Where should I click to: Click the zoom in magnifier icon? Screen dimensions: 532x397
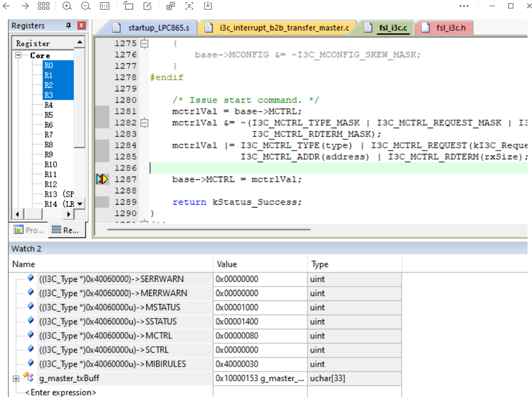67,6
